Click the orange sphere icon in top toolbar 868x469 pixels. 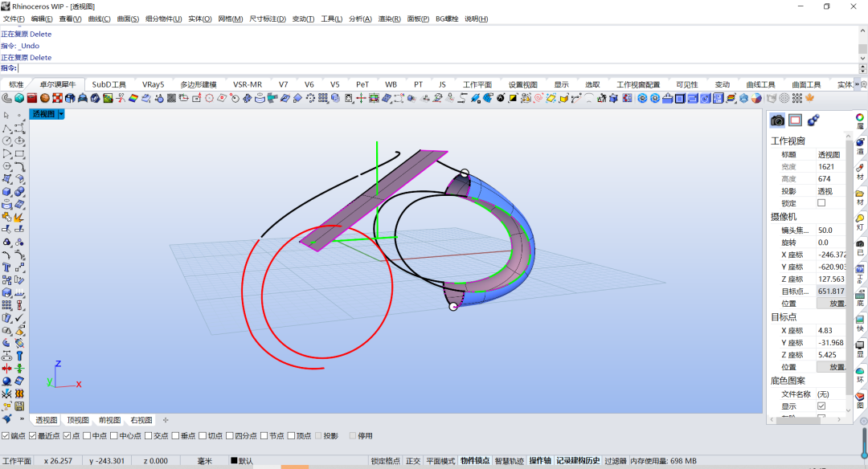[x=44, y=99]
